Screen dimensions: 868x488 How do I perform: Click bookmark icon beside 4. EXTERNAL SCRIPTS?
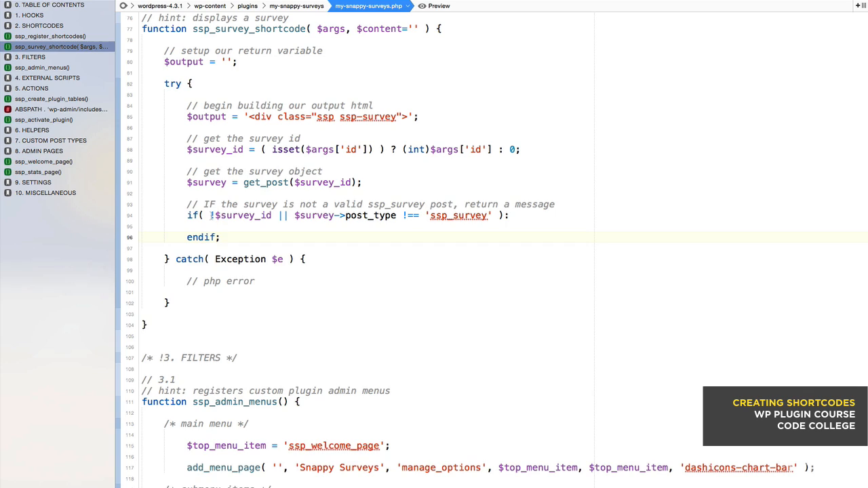pyautogui.click(x=8, y=78)
